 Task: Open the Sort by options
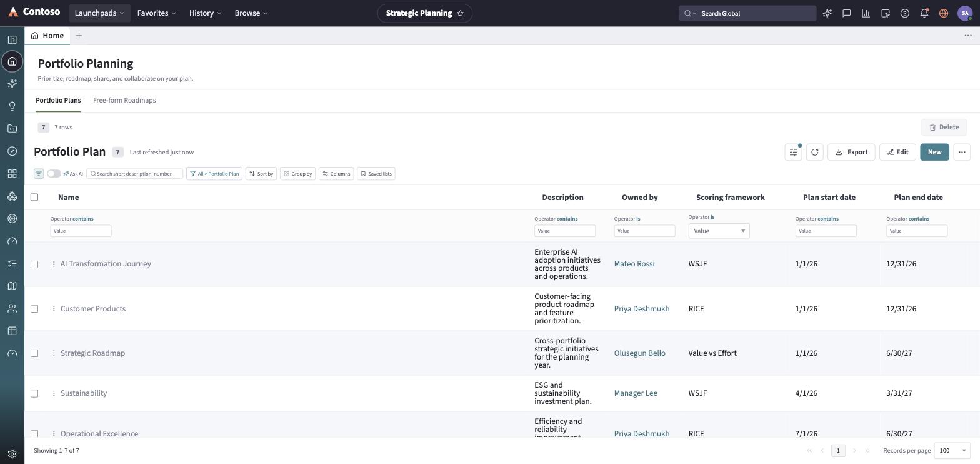tap(261, 174)
